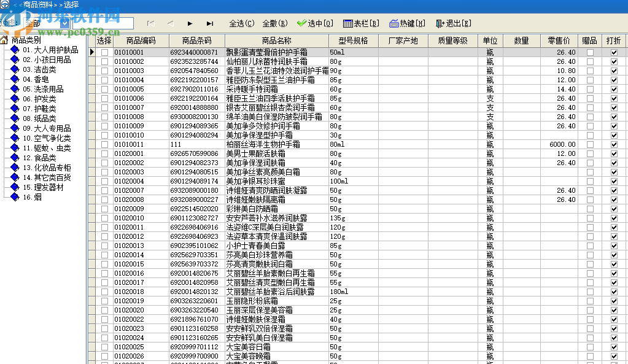Image resolution: width=628 pixels, height=364 pixels.
Task: Click the 全选(C) select-all button
Action: pyautogui.click(x=241, y=23)
